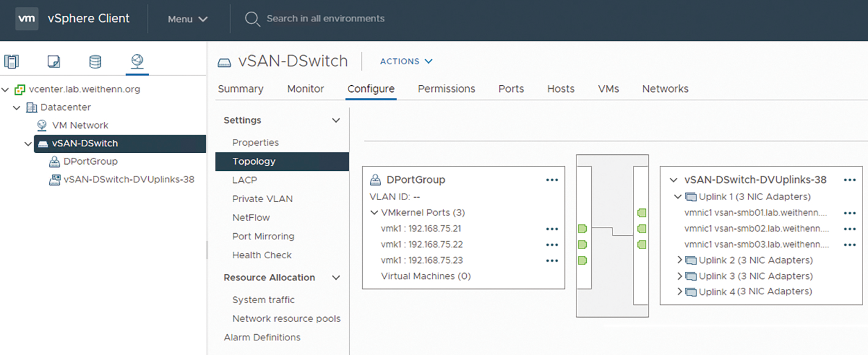
Task: Select Topology in Settings
Action: (x=282, y=162)
